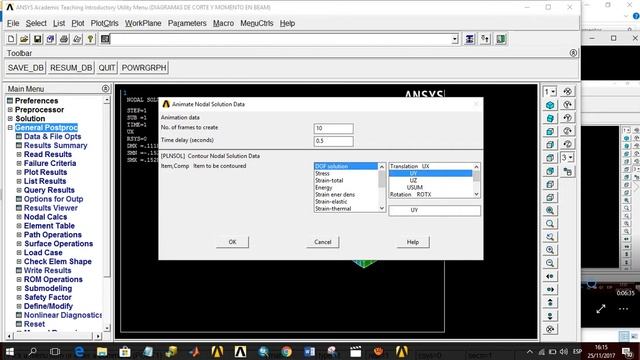This screenshot has width=640, height=360.
Task: Open Data & File Opts item
Action: tap(52, 136)
